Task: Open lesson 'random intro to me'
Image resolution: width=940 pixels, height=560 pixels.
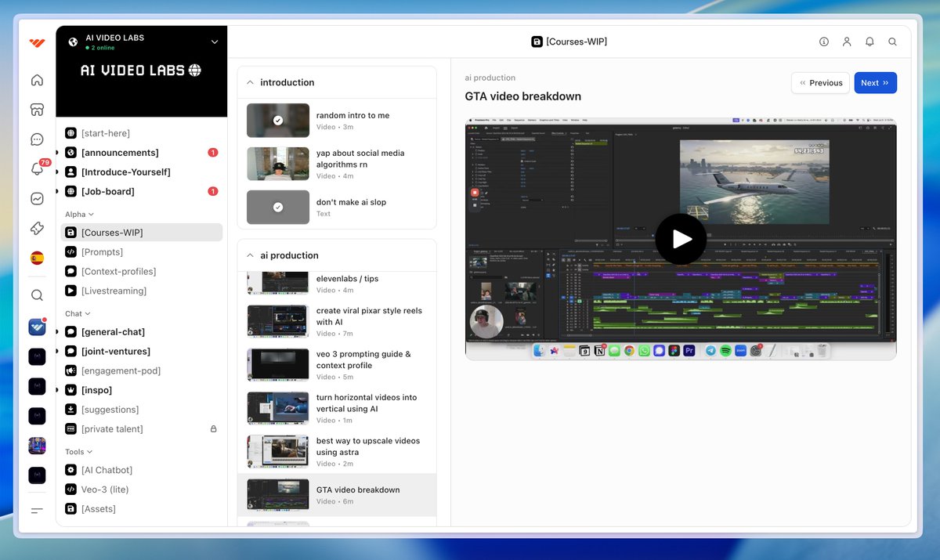Action: [337, 121]
